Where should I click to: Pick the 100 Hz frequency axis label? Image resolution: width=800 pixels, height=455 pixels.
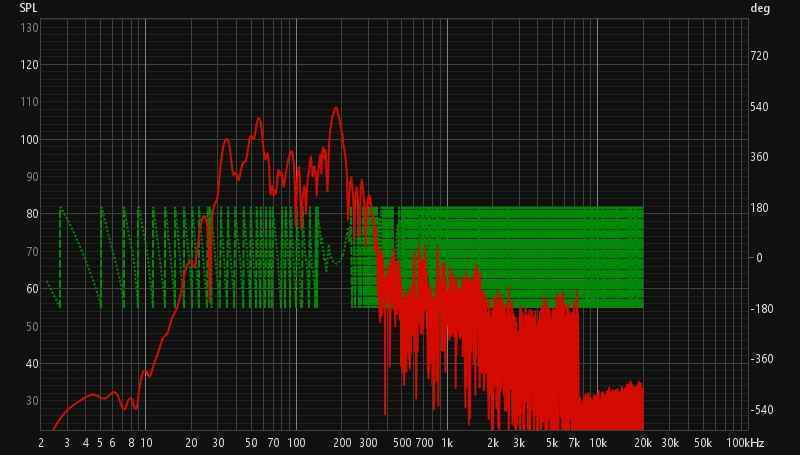pyautogui.click(x=296, y=443)
